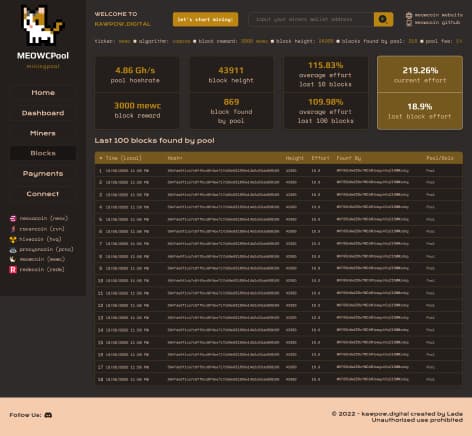472x436 pixels.
Task: Click the meowcoin github icon
Action: [409, 23]
